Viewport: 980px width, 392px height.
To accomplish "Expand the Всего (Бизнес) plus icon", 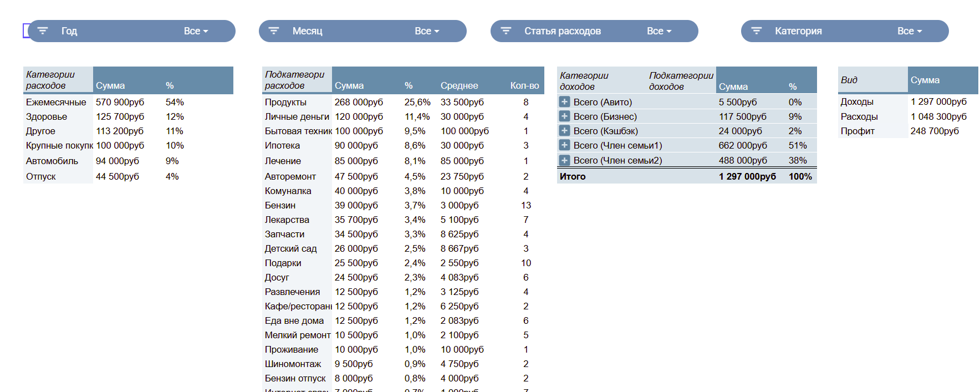I will pyautogui.click(x=564, y=116).
